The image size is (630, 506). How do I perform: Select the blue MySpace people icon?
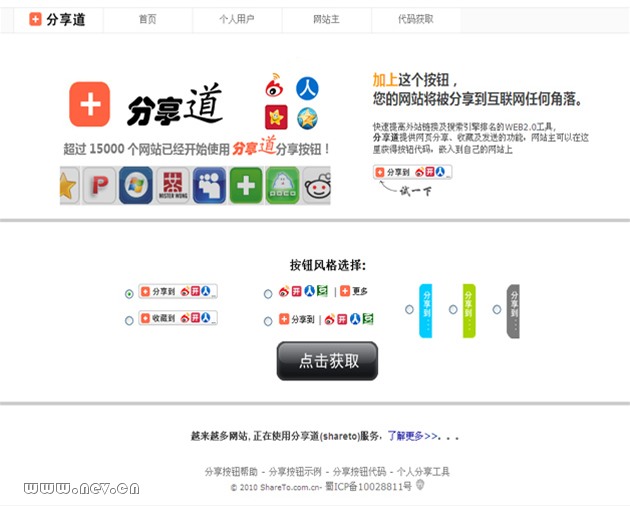209,185
